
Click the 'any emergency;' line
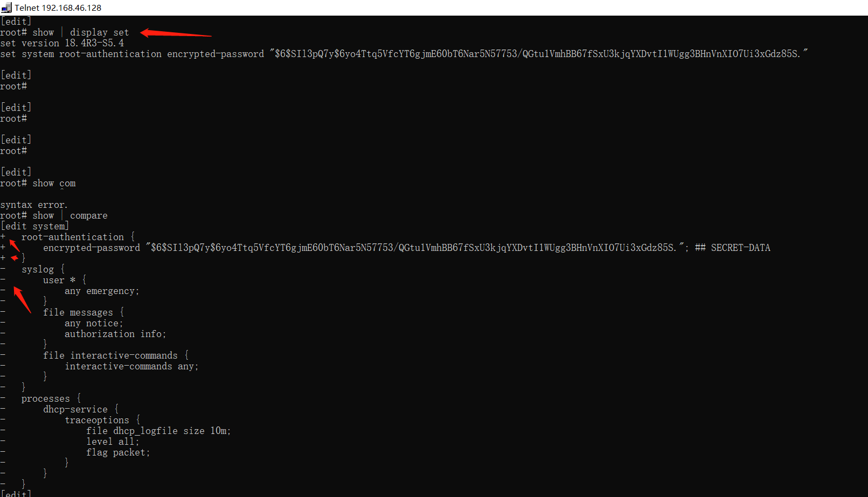[102, 291]
